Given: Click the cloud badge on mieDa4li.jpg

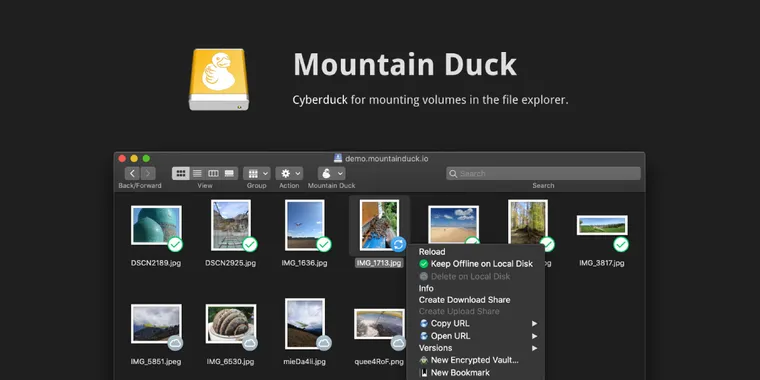Looking at the screenshot, I should click(x=324, y=343).
